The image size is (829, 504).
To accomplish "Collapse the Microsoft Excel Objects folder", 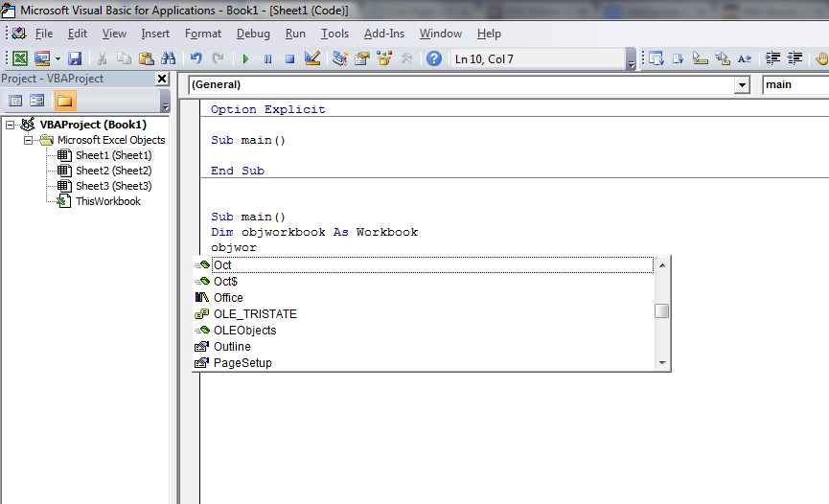I will click(x=28, y=140).
